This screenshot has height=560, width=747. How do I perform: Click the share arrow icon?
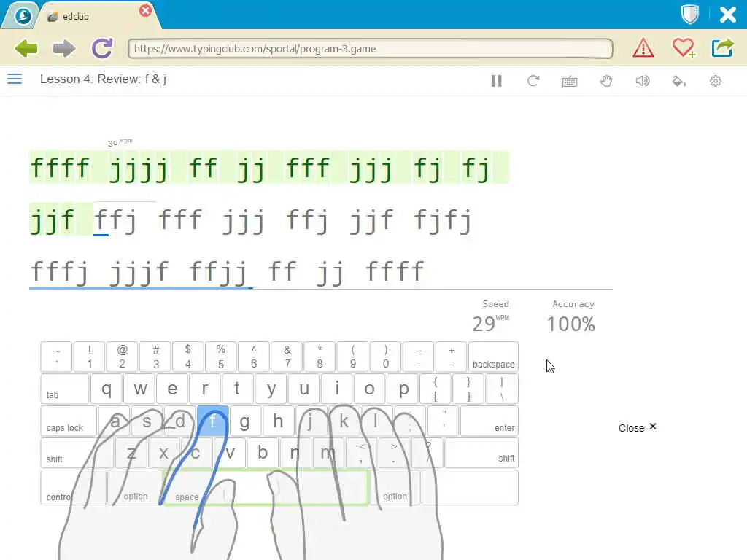[722, 48]
